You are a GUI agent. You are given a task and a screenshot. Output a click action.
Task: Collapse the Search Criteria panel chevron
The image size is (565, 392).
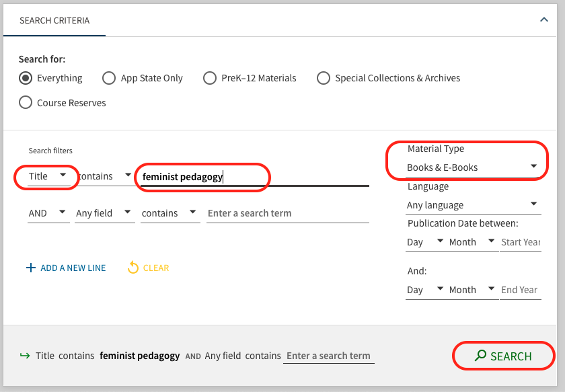click(544, 20)
